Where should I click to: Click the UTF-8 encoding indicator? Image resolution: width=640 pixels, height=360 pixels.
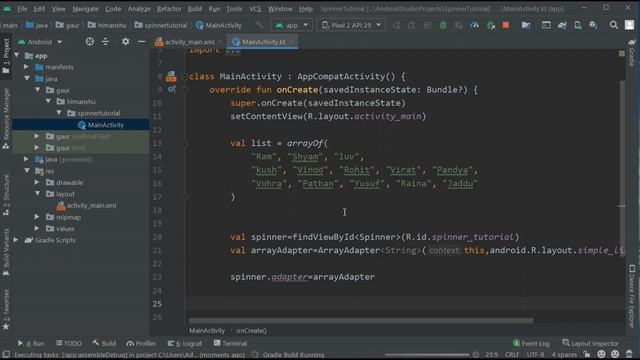(x=535, y=354)
